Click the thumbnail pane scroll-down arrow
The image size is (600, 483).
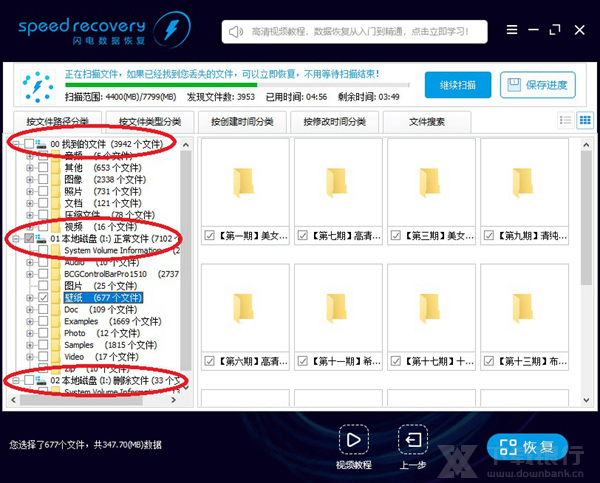tap(586, 400)
